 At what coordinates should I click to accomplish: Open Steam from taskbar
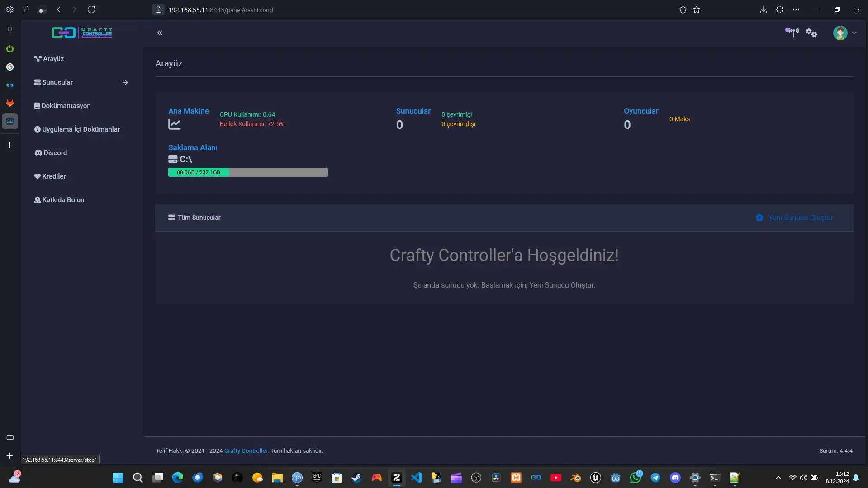357,478
